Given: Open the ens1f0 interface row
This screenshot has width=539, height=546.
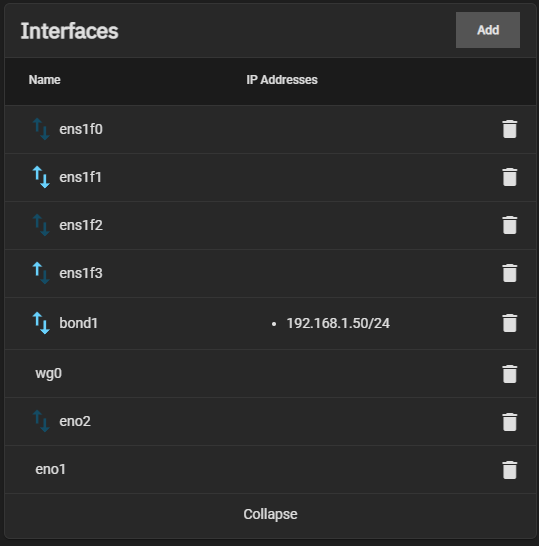Looking at the screenshot, I should pos(270,129).
